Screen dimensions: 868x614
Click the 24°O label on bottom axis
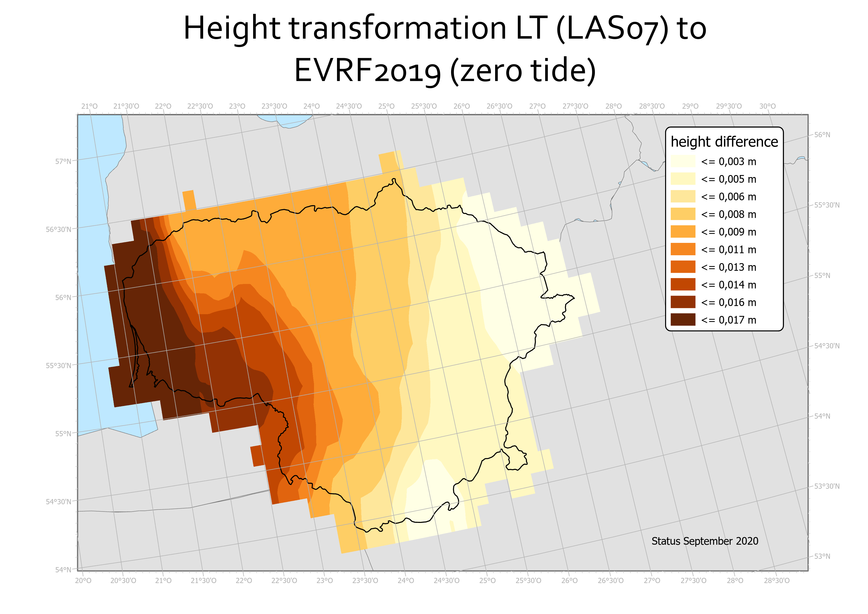pyautogui.click(x=406, y=580)
